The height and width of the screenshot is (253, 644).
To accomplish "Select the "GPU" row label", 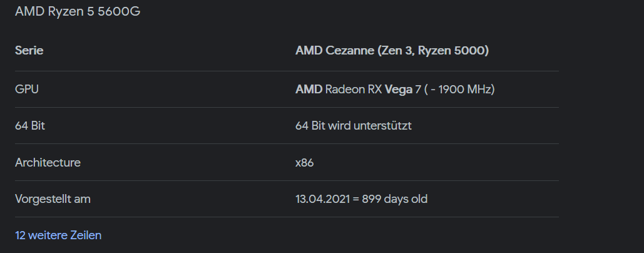I will pyautogui.click(x=27, y=90).
